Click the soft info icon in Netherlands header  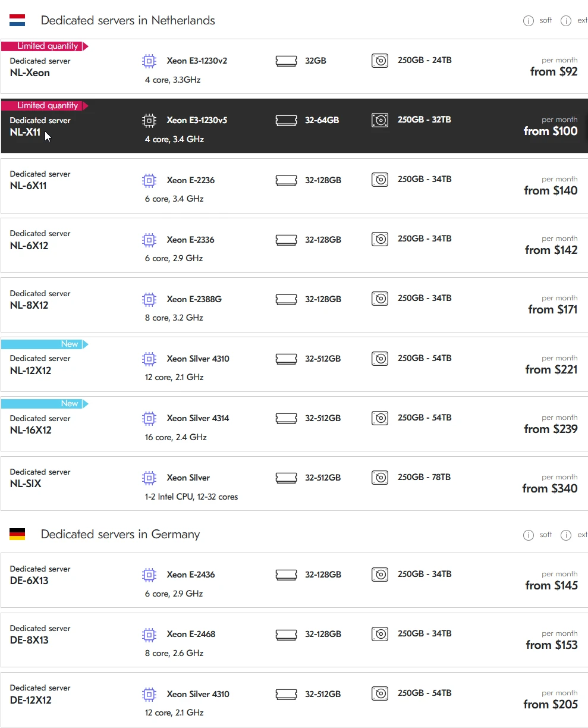coord(528,21)
